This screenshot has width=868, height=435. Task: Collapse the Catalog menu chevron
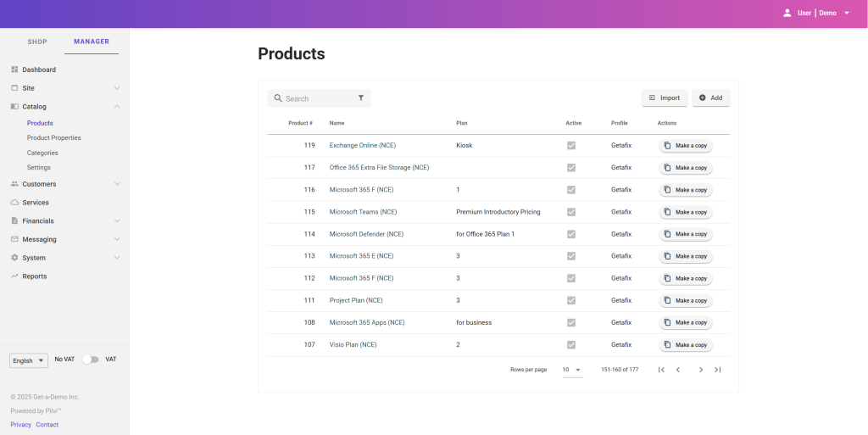[117, 106]
